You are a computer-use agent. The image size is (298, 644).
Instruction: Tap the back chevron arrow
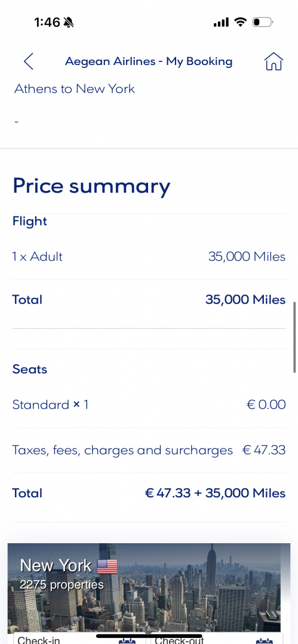click(x=29, y=61)
